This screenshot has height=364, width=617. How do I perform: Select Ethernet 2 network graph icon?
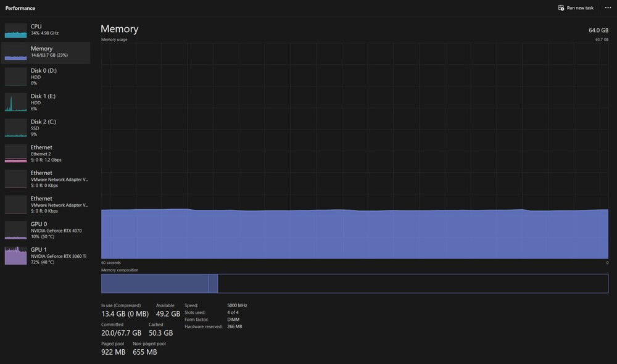(x=16, y=154)
